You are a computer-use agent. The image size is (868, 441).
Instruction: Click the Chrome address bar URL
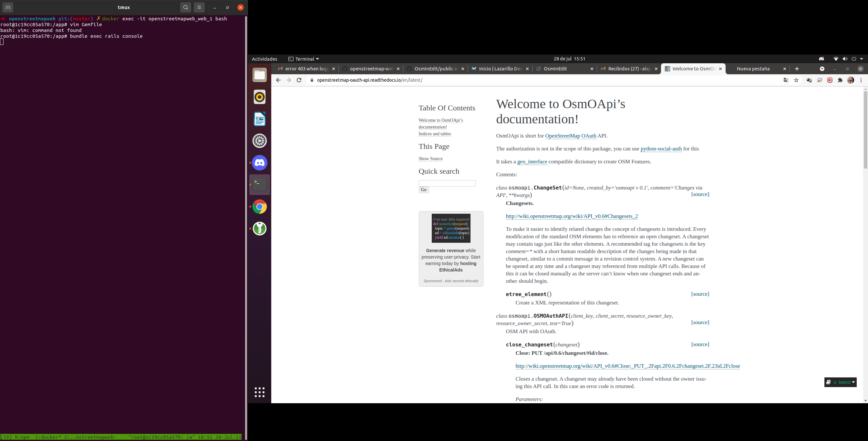[370, 80]
